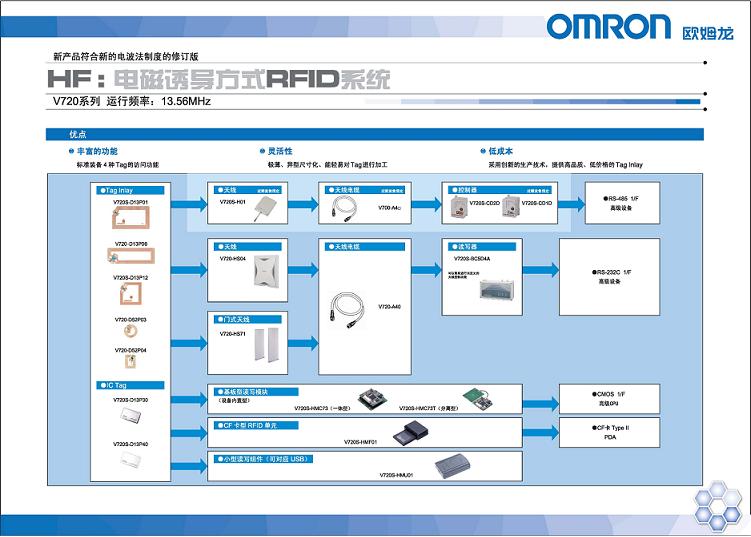Click the V720-D52P04 small tag image

(x=130, y=361)
